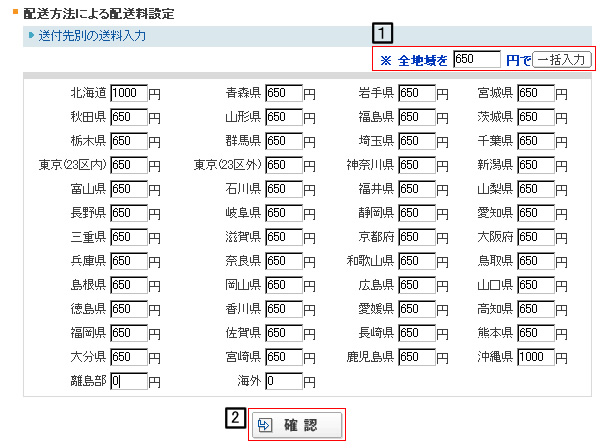Click the 青森県 shipping fee field
This screenshot has height=448, width=602.
point(284,93)
